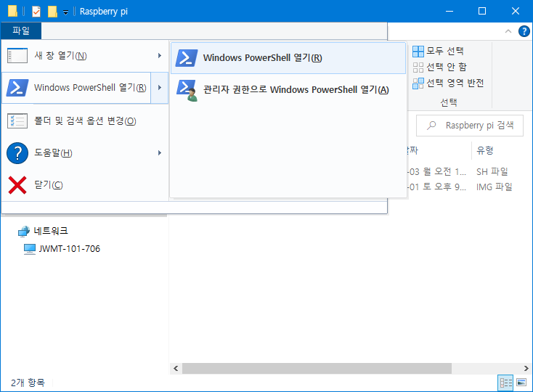Image resolution: width=533 pixels, height=392 pixels.
Task: Click the 2개 항목 status text
Action: click(28, 383)
